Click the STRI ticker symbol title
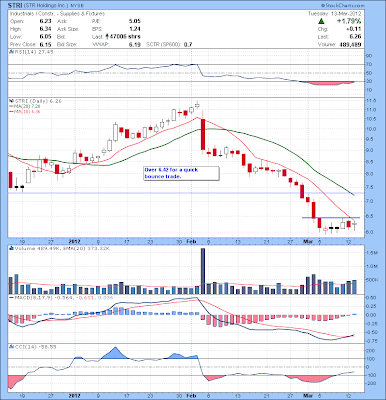The width and height of the screenshot is (386, 400). point(14,6)
